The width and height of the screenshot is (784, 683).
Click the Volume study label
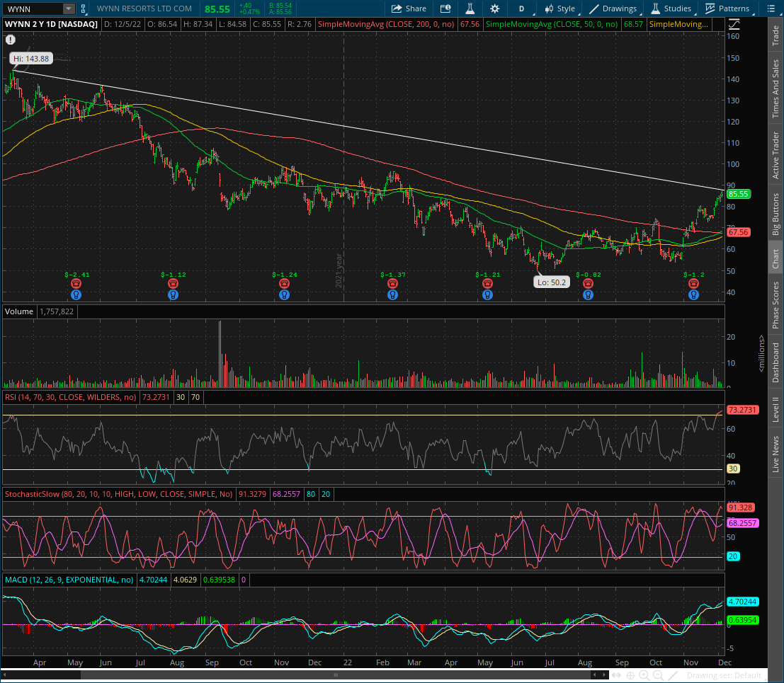19,311
